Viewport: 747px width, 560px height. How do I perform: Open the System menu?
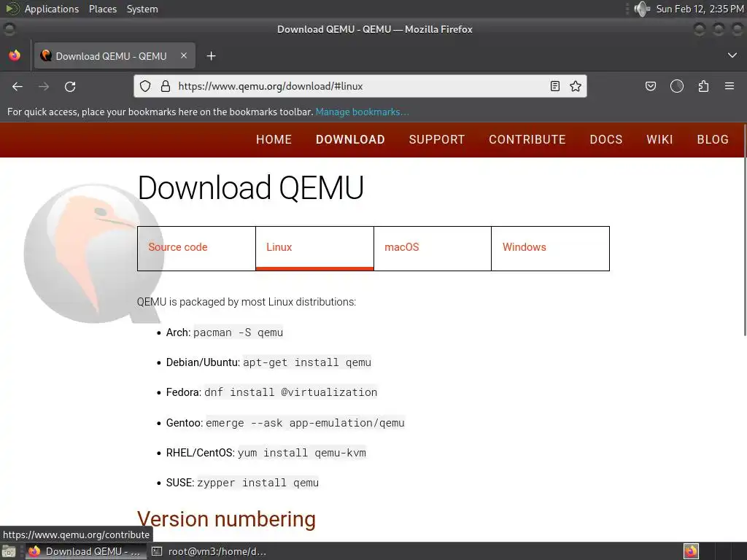(x=142, y=9)
